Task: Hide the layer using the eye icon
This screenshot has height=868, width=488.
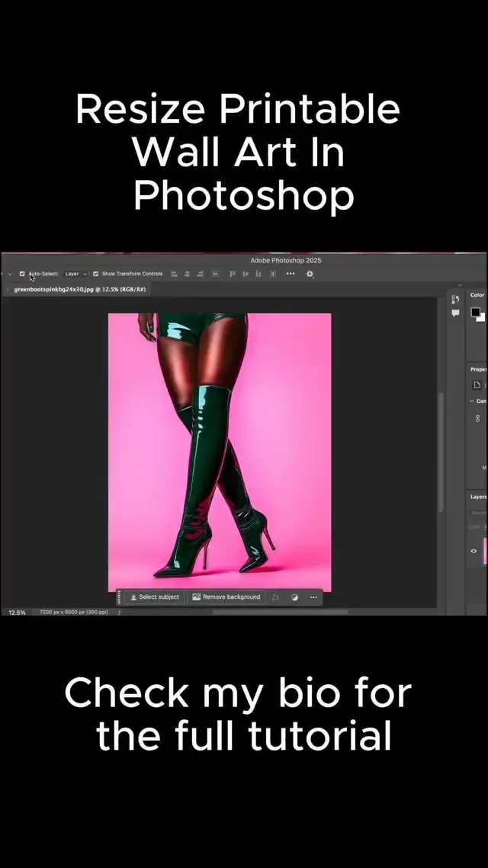Action: (x=474, y=551)
